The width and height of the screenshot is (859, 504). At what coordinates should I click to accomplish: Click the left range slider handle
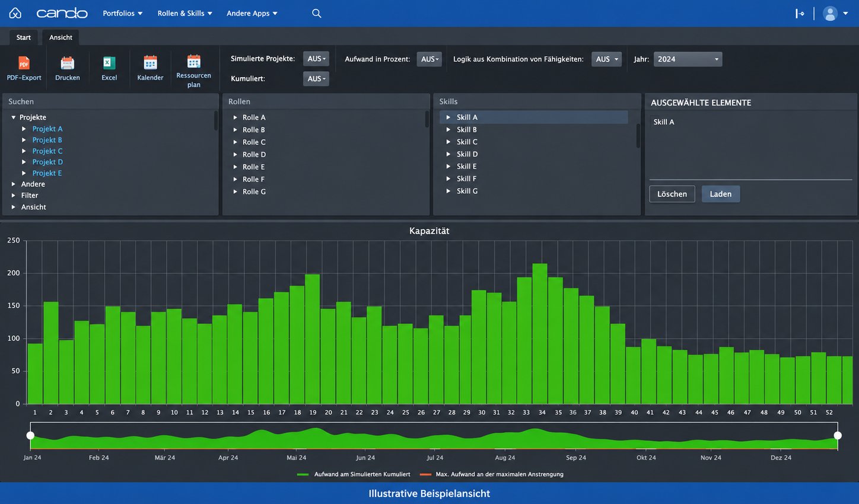tap(30, 436)
